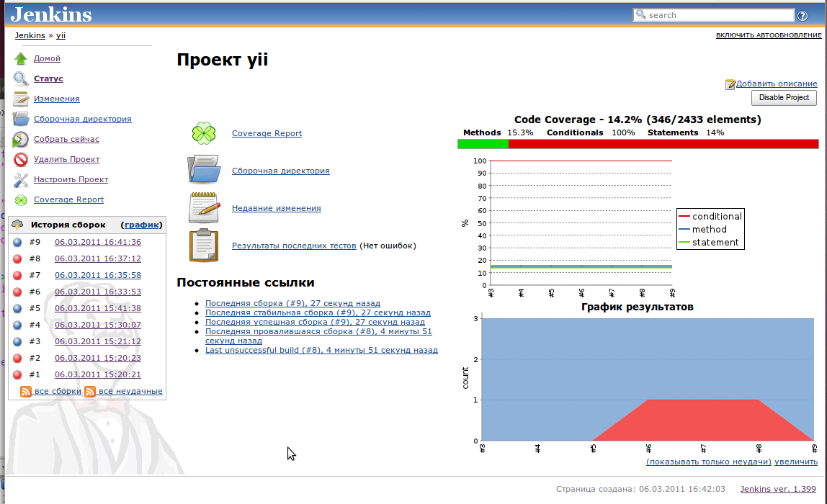Open the Последняя успешная сборка (#9) permalink
The height and width of the screenshot is (504, 827).
coord(315,322)
